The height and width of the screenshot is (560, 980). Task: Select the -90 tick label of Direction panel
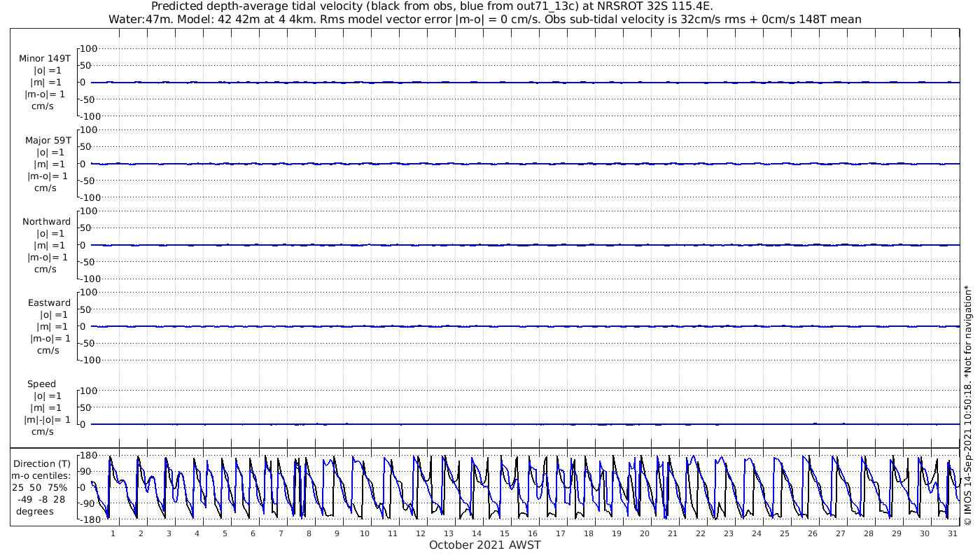(87, 503)
